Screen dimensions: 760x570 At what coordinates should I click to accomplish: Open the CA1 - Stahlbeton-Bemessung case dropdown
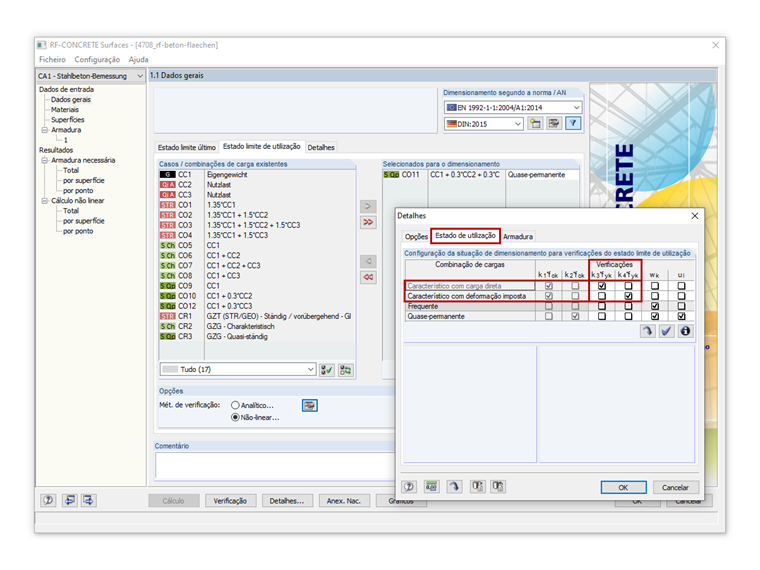(x=140, y=76)
